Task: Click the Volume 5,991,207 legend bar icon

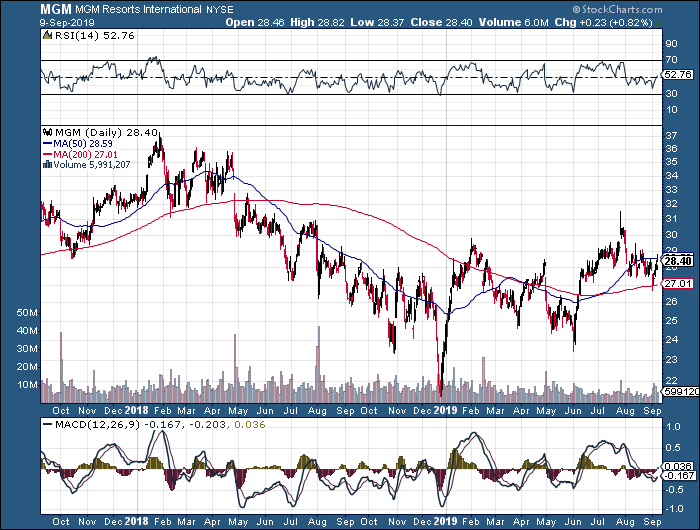Action: pyautogui.click(x=47, y=165)
